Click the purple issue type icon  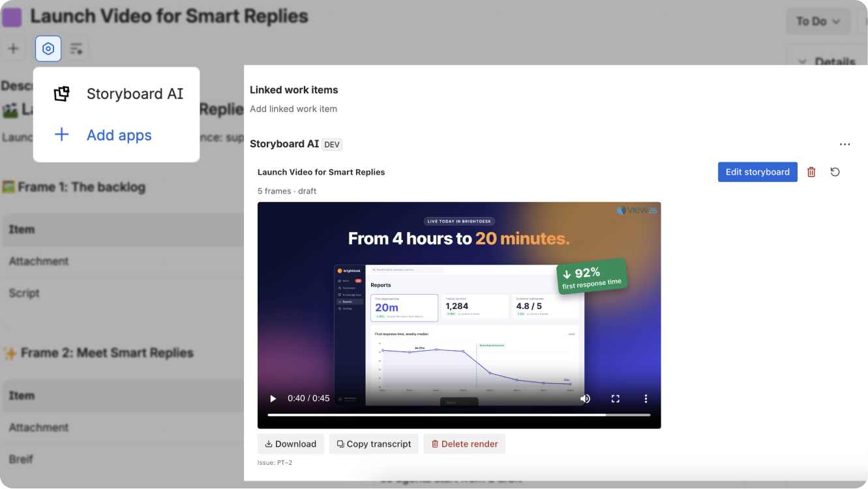(x=12, y=17)
